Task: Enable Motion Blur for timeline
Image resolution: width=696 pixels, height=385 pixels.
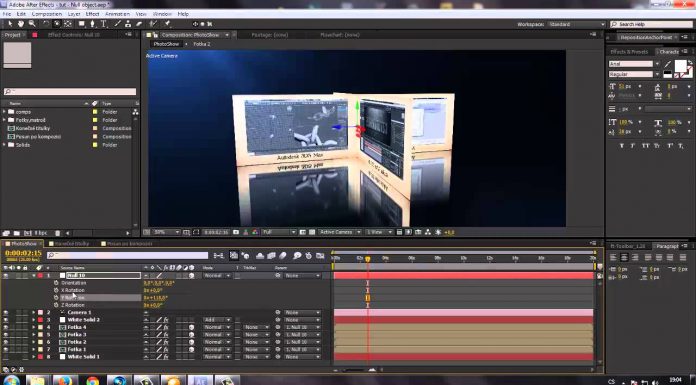Action: pos(283,255)
